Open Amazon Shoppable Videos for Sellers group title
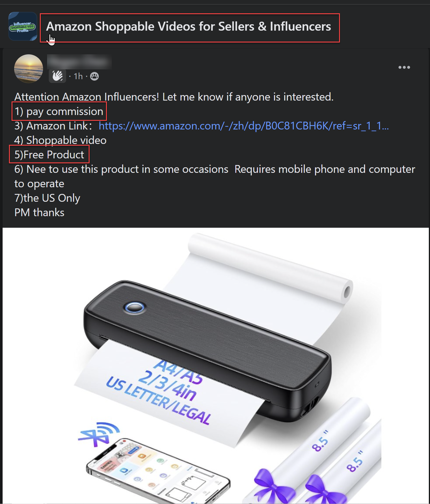 click(x=189, y=27)
